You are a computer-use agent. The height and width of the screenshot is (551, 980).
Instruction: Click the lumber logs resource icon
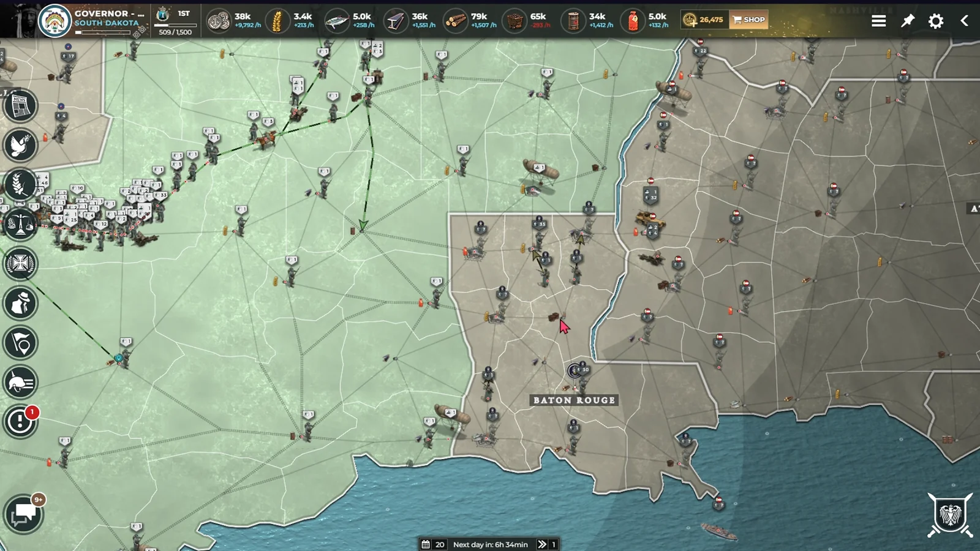[454, 21]
